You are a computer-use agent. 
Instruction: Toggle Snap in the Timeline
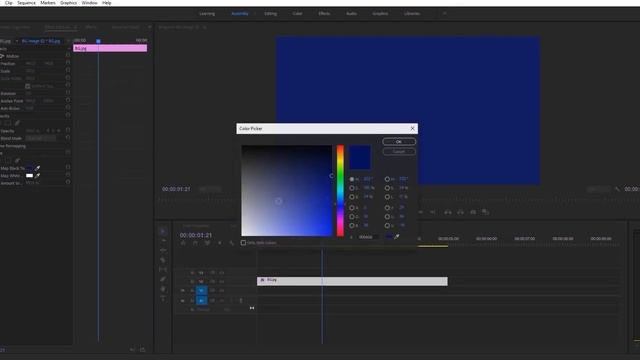pos(195,243)
